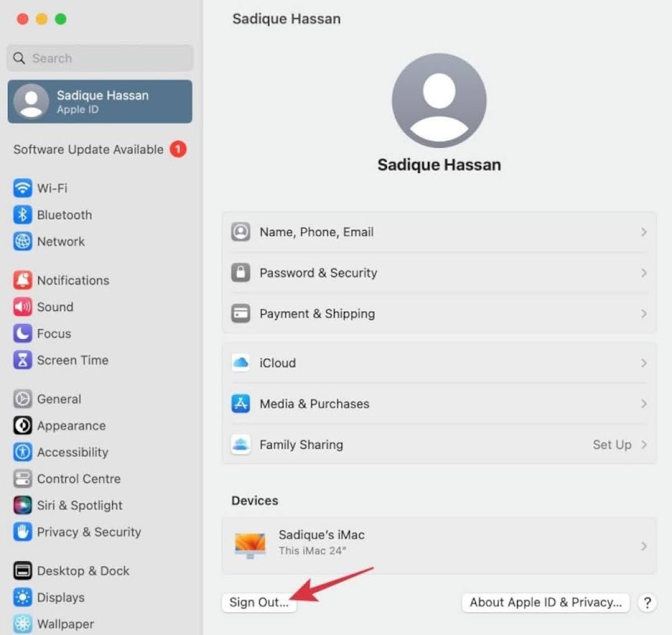The image size is (672, 635).
Task: Select the 'Screen Time' sidebar label
Action: (x=73, y=360)
